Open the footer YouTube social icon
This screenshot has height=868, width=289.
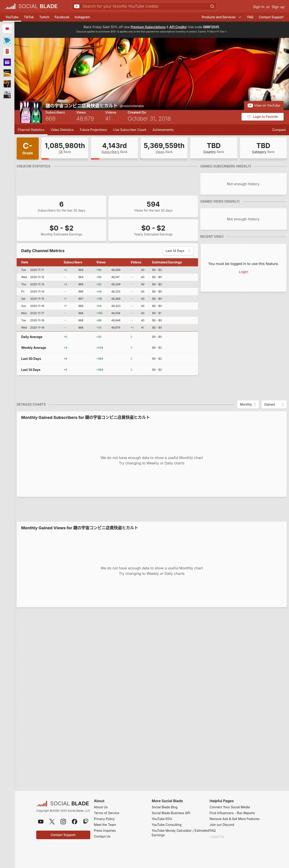pyautogui.click(x=41, y=822)
